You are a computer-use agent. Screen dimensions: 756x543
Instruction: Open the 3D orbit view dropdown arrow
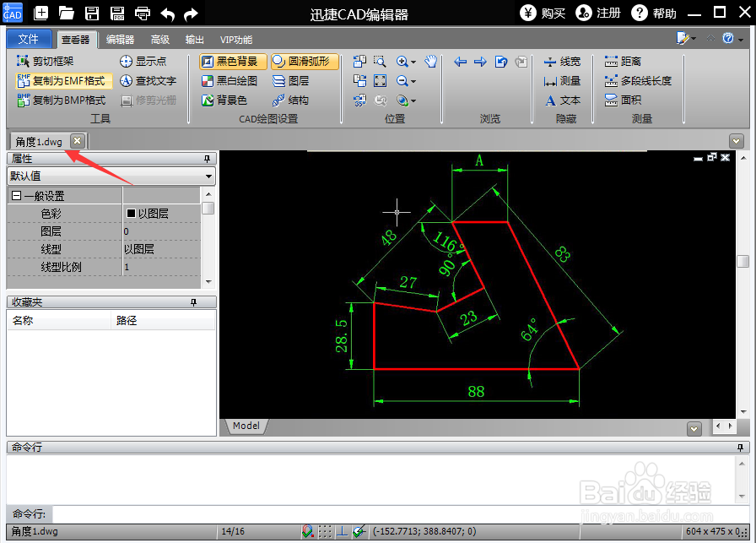413,100
